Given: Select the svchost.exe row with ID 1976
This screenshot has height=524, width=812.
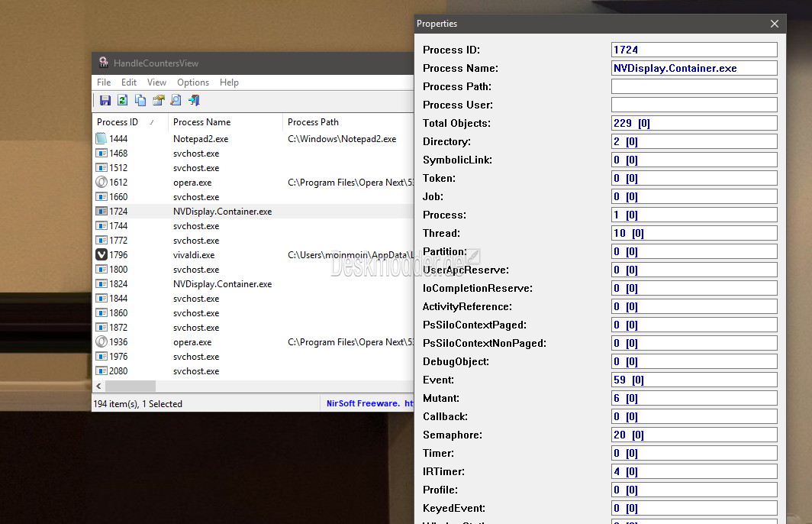Looking at the screenshot, I should (253, 356).
